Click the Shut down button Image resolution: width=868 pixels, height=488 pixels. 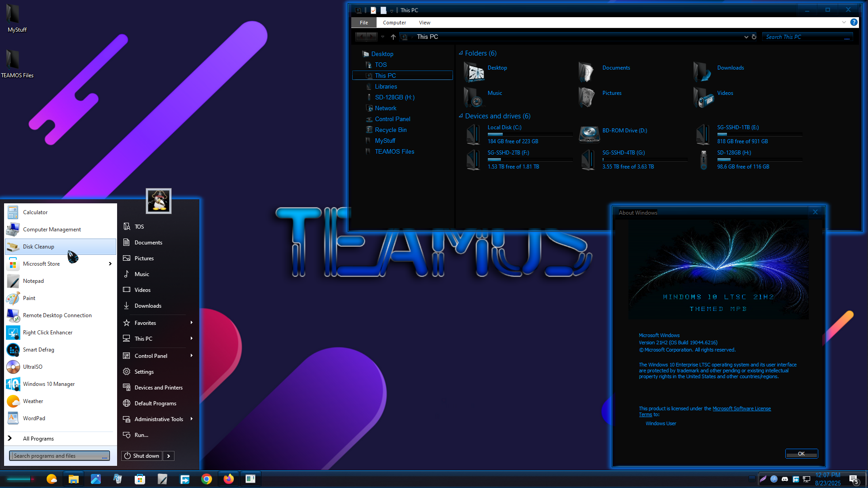click(x=142, y=456)
